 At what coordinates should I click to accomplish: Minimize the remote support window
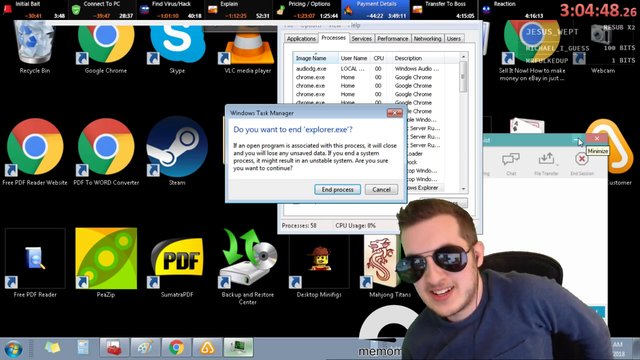click(577, 139)
